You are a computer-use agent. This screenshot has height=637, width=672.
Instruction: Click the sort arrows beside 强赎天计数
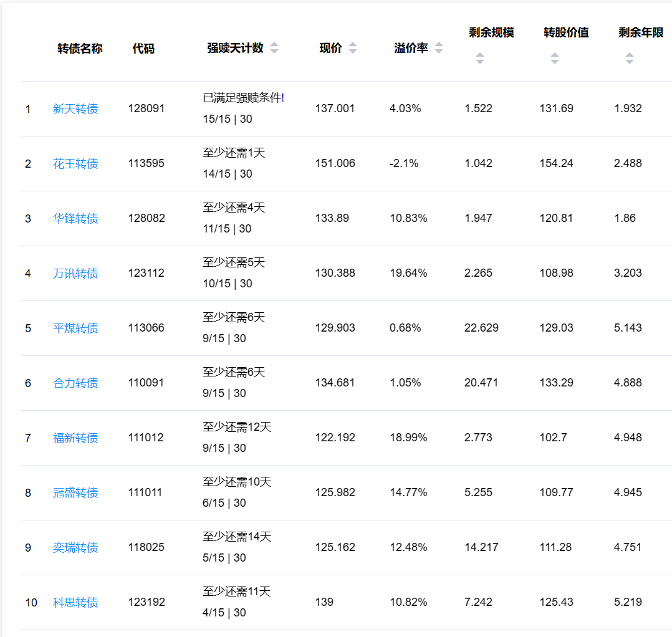coord(274,49)
